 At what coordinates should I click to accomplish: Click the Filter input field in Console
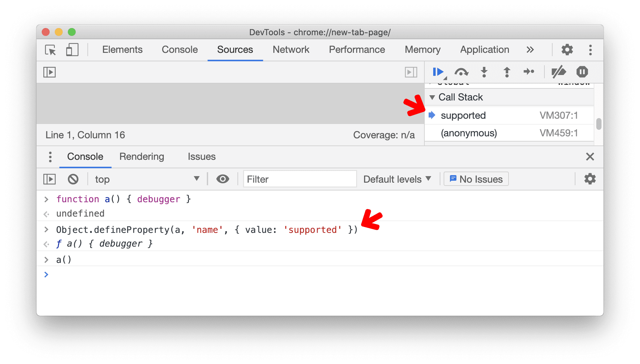tap(299, 179)
